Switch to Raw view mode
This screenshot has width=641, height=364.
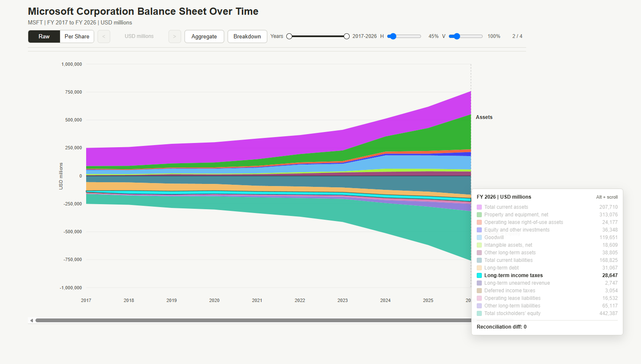tap(44, 37)
